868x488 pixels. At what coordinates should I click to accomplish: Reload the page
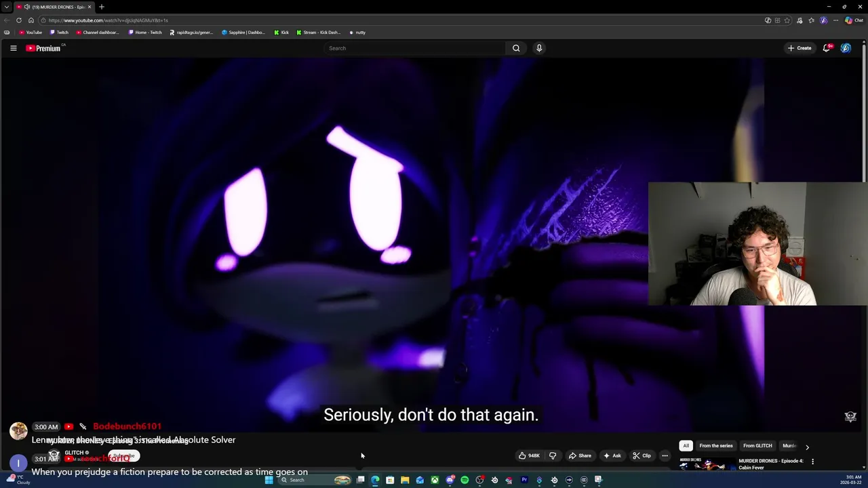click(x=19, y=20)
